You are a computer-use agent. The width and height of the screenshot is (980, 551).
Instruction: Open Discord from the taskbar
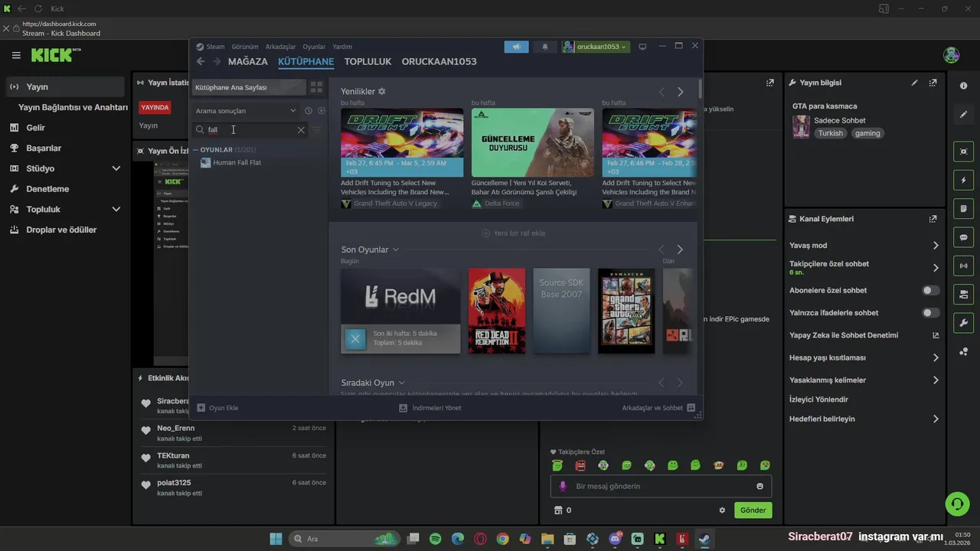(615, 539)
